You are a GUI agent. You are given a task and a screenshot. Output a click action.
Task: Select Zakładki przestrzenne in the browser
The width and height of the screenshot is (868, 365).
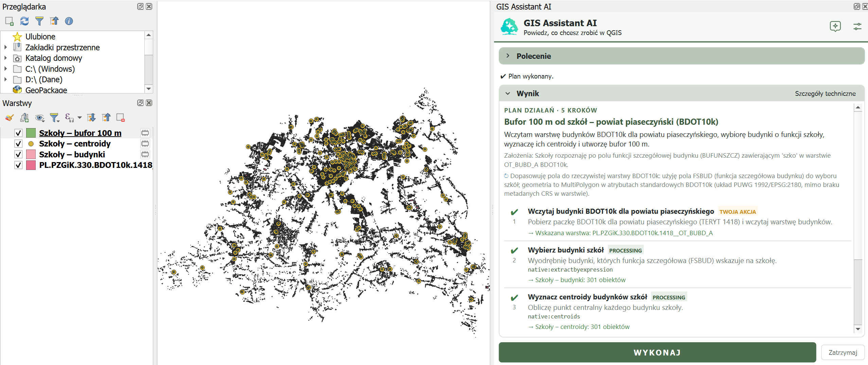63,47
